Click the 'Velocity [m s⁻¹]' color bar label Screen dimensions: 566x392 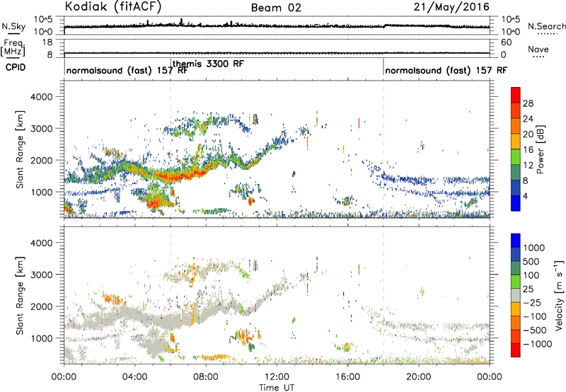pos(559,295)
